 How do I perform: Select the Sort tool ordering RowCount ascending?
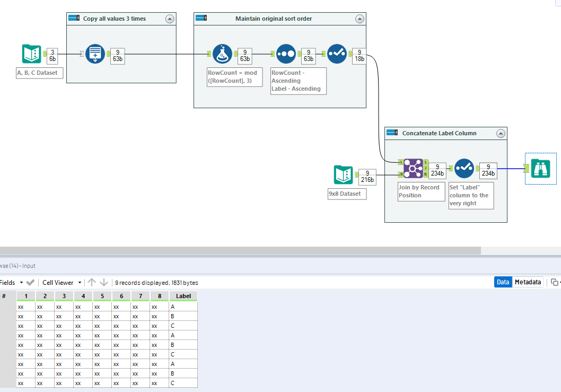point(285,54)
